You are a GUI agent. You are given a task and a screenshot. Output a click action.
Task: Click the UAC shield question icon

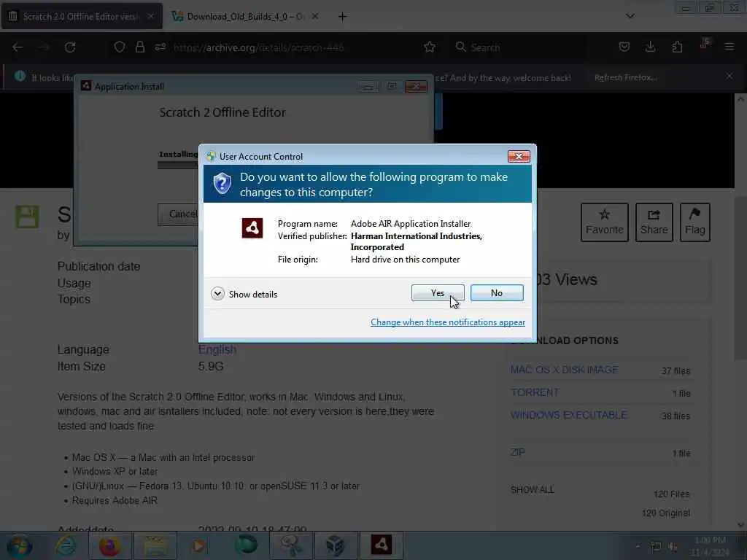pyautogui.click(x=222, y=184)
